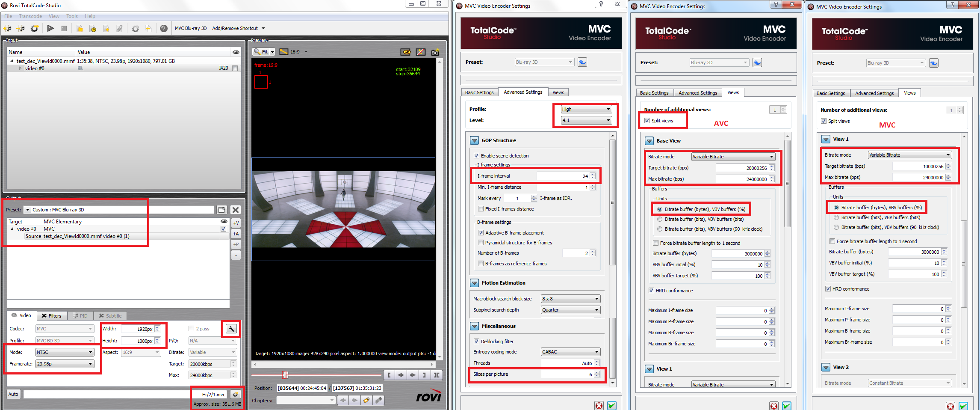Click the gear with arrow toolbar icon

pos(35,28)
